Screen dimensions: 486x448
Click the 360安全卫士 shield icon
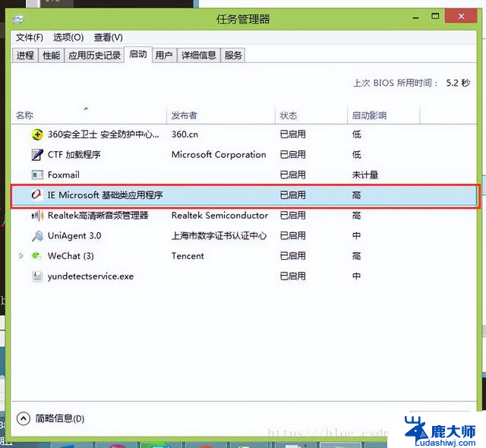pyautogui.click(x=37, y=134)
